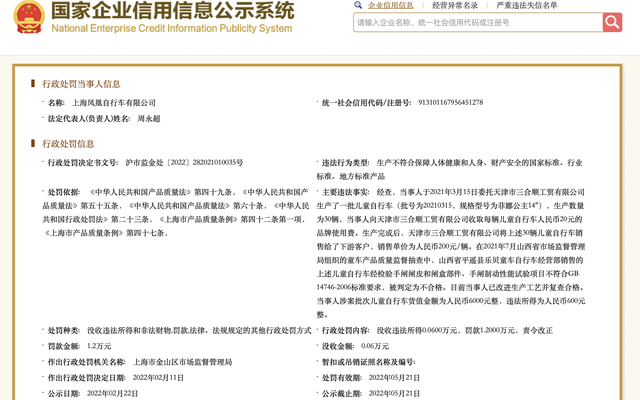Click the 处罚种类 label
Screen dimensions: 640x400
tap(64, 331)
